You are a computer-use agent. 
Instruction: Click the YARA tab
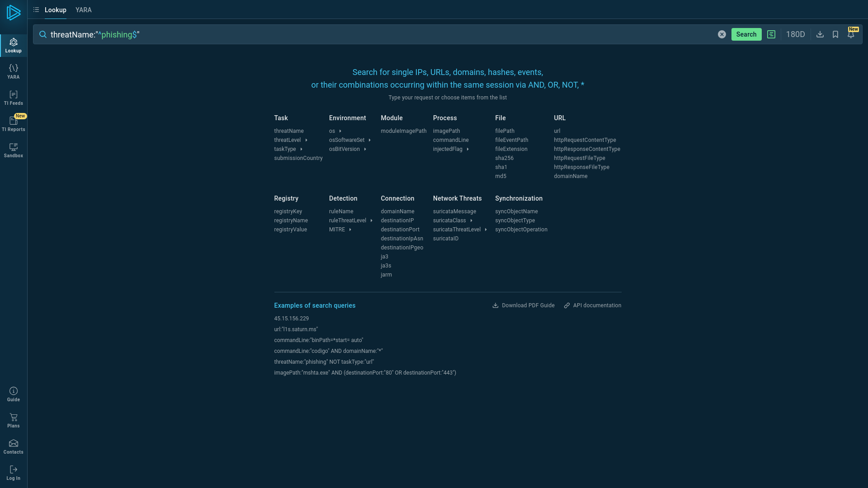click(x=84, y=9)
